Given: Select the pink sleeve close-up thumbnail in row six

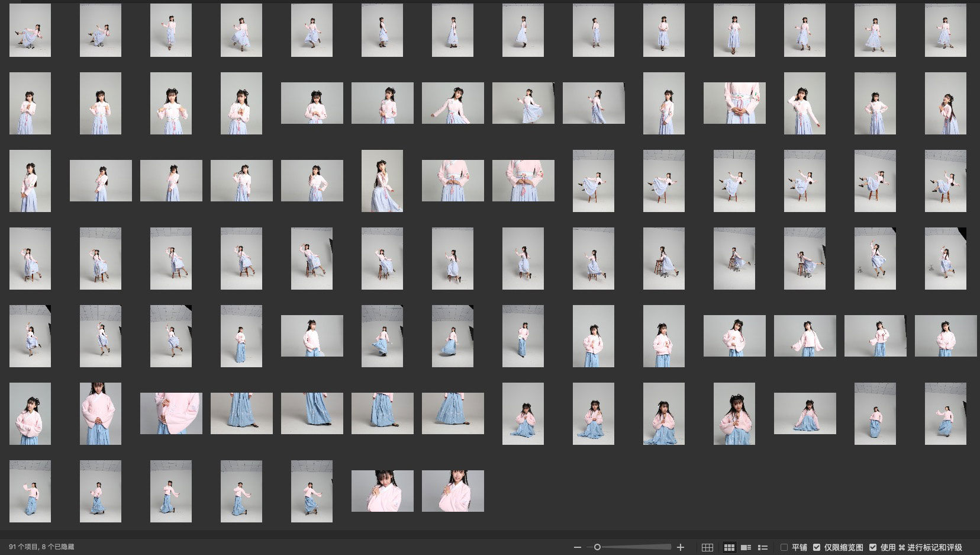Looking at the screenshot, I should [x=171, y=413].
